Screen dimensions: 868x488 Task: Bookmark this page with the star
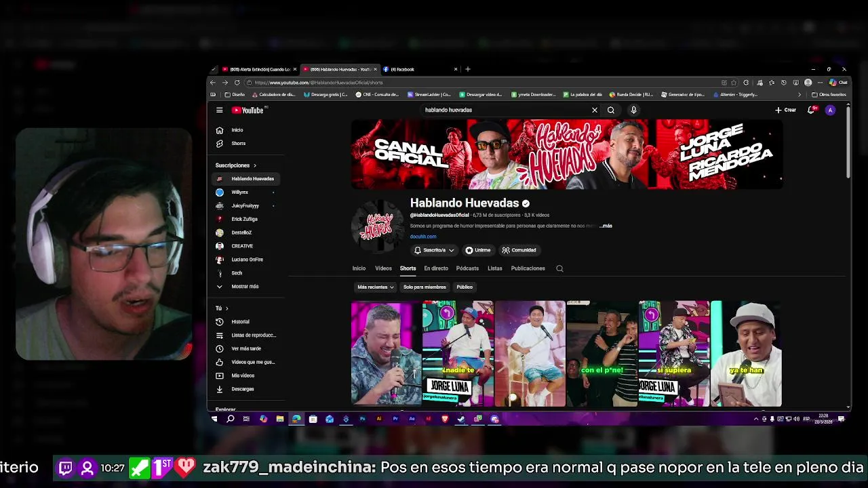coord(734,83)
